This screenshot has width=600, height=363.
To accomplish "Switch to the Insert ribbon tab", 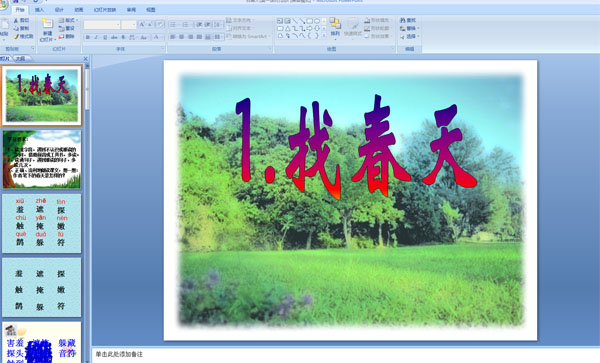I will (39, 10).
